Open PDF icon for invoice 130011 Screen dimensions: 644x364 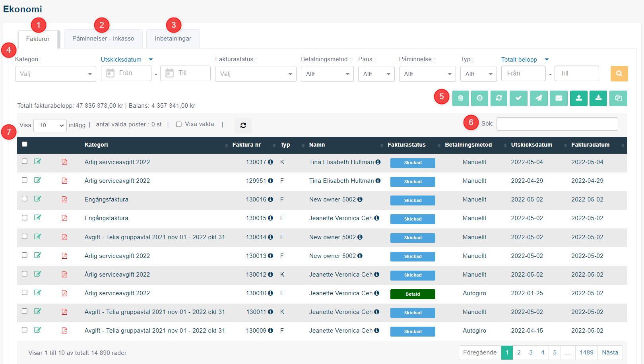pyautogui.click(x=64, y=312)
